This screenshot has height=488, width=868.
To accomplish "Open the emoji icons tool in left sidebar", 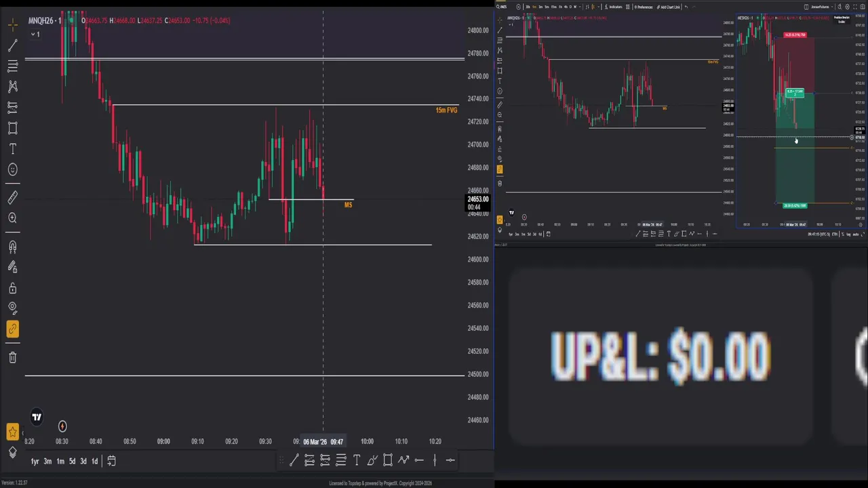I will point(13,169).
